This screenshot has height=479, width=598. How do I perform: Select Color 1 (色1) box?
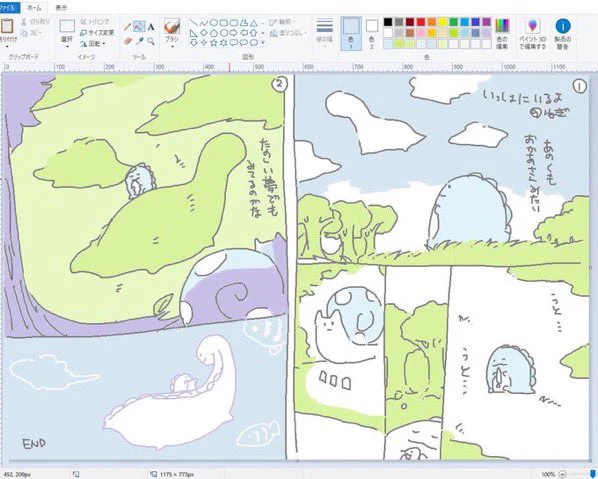pyautogui.click(x=351, y=34)
